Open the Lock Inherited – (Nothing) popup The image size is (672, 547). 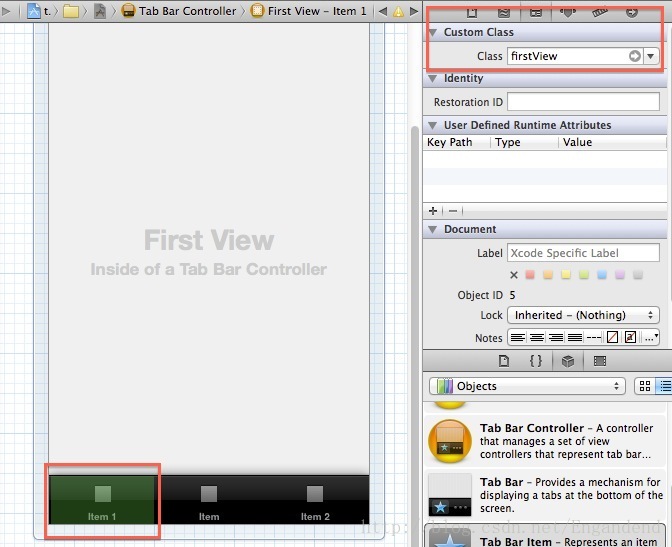point(583,315)
